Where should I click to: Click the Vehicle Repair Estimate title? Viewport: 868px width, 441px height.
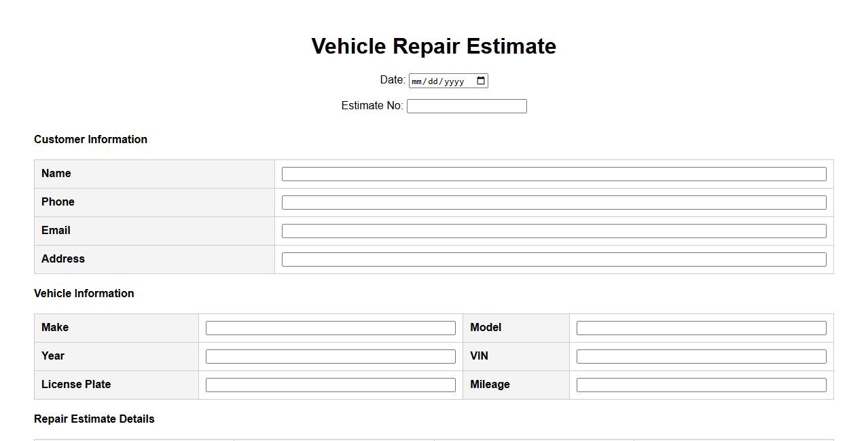click(433, 46)
